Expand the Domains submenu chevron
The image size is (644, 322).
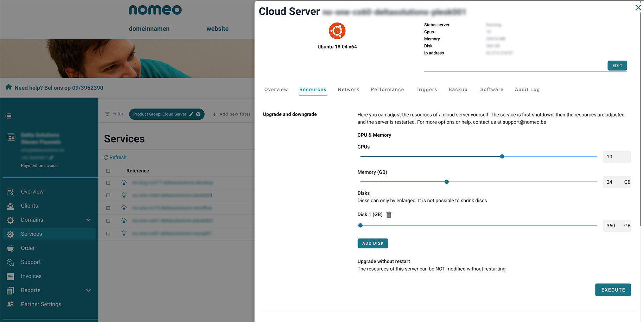tap(88, 220)
